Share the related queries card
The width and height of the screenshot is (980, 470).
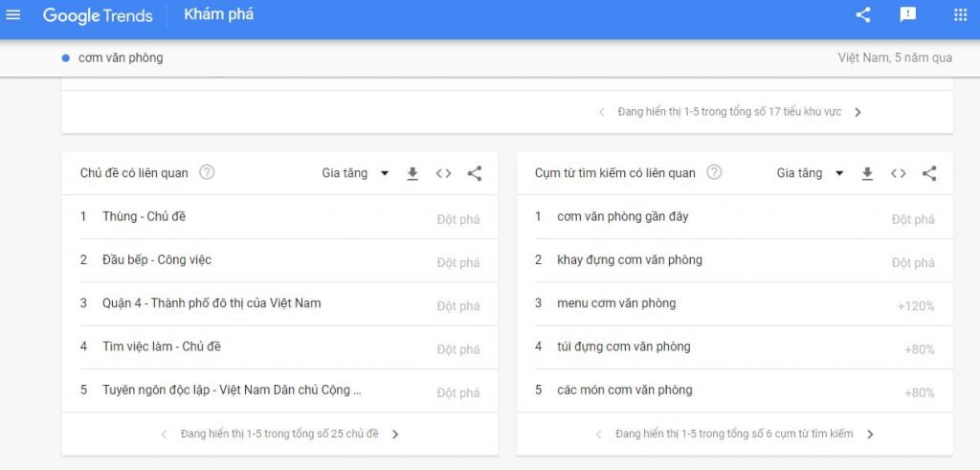pyautogui.click(x=929, y=173)
